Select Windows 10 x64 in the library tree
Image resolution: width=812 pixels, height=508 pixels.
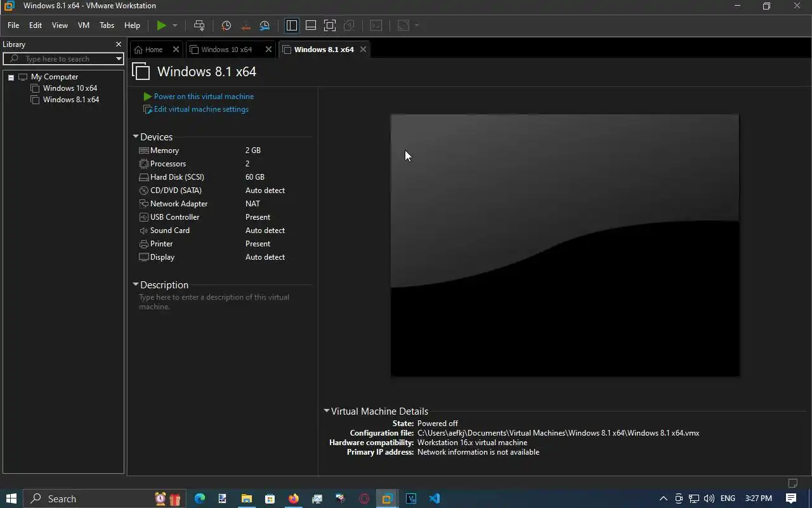pyautogui.click(x=70, y=88)
